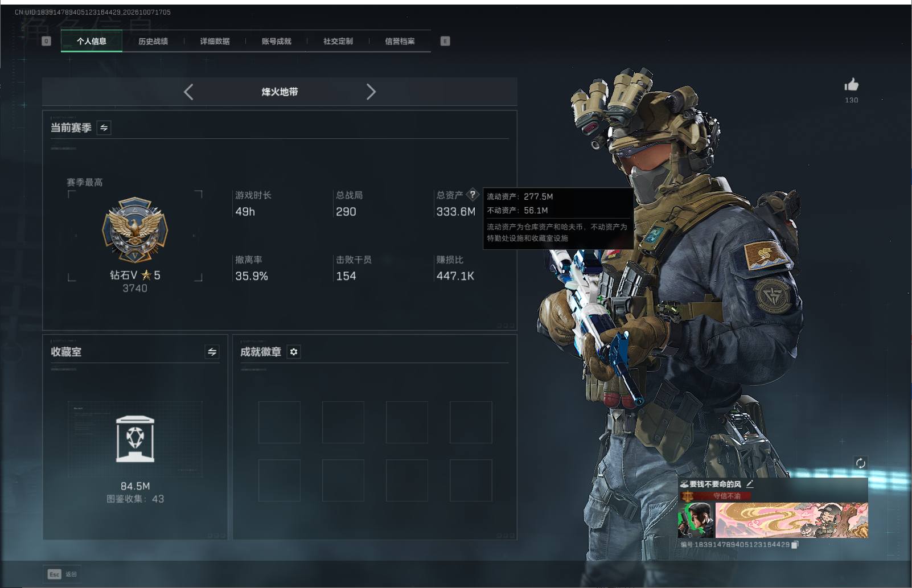The height and width of the screenshot is (588, 912).
Task: Open 成就徽章 gear settings
Action: click(294, 352)
